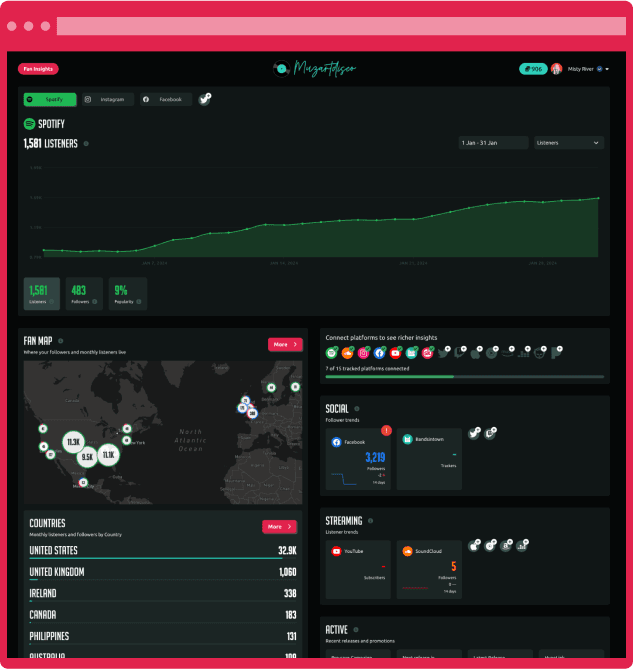Screen dimensions: 633x669
Task: Switch to the Facebook tab
Action: click(166, 99)
